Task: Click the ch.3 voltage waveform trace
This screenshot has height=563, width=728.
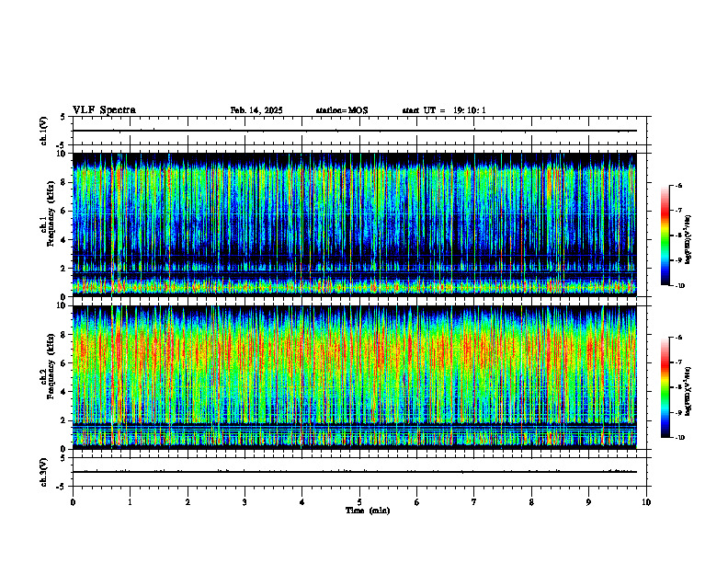Action: (x=355, y=472)
